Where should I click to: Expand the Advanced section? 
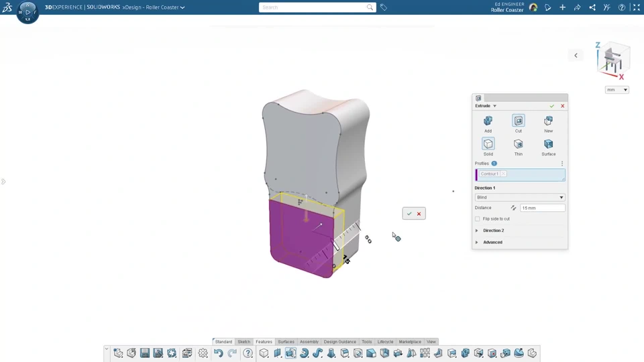477,242
